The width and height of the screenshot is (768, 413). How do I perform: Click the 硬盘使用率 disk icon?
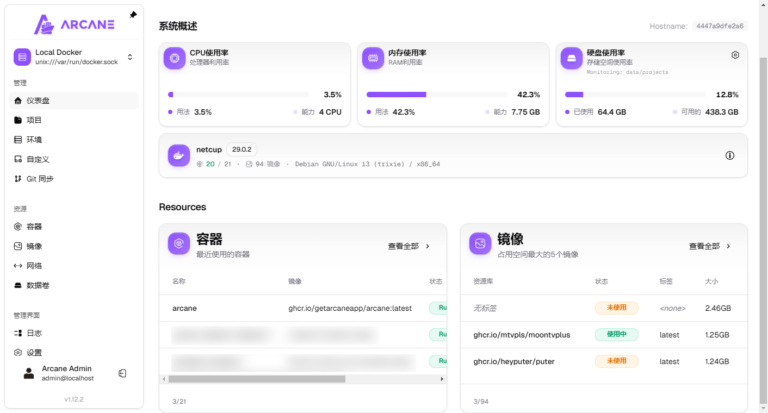pos(571,58)
